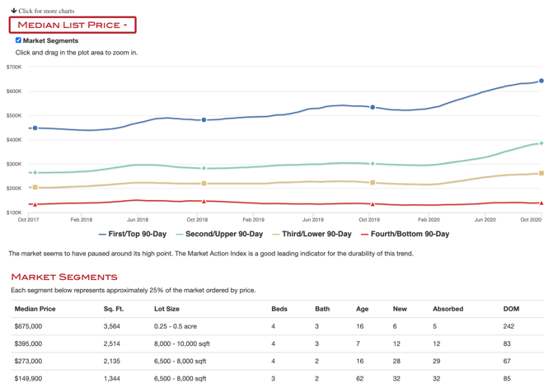Click the tan square marker at Oct 2018
Image resolution: width=558 pixels, height=392 pixels.
point(204,184)
